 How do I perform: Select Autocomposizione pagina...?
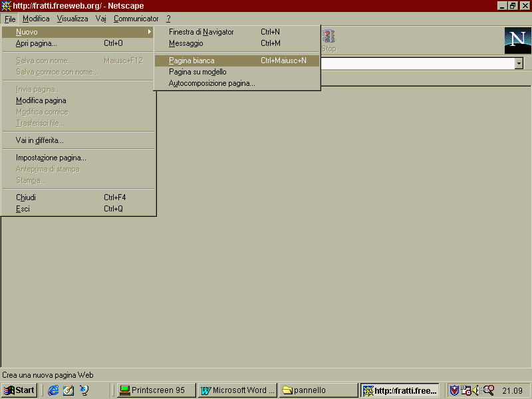point(237,84)
